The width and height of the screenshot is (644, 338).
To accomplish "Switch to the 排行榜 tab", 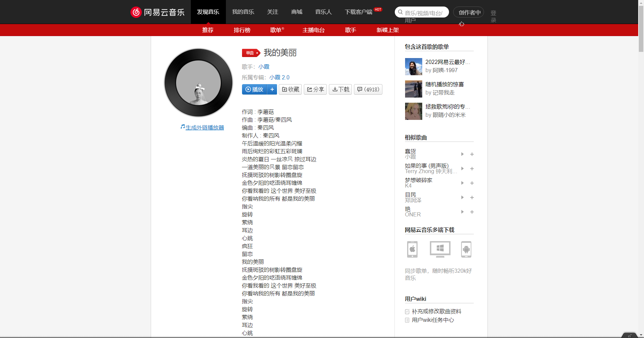I will click(242, 30).
